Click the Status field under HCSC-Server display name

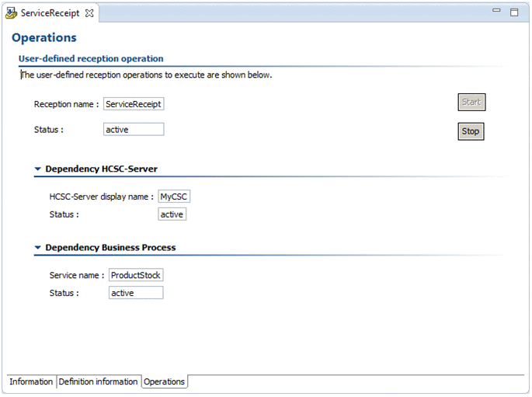point(172,214)
